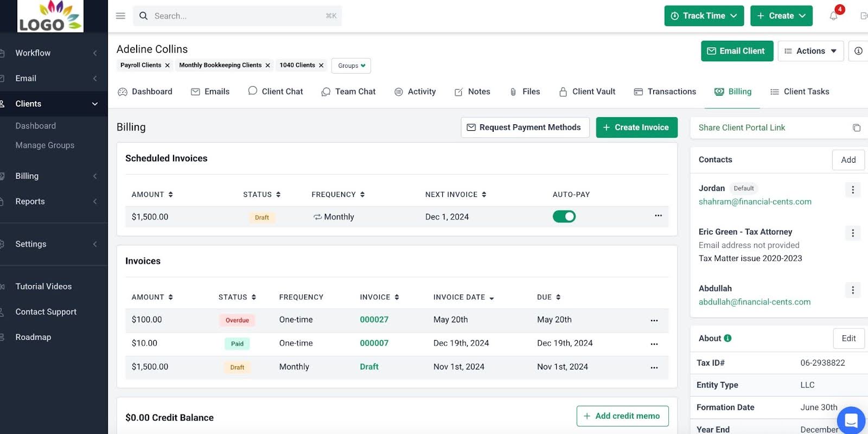Click the Email Client button
The height and width of the screenshot is (434, 868).
click(x=737, y=51)
